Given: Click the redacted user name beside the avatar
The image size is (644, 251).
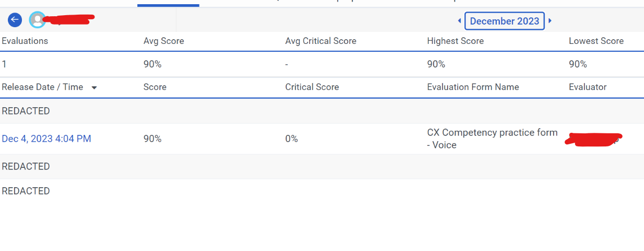Looking at the screenshot, I should 69,20.
